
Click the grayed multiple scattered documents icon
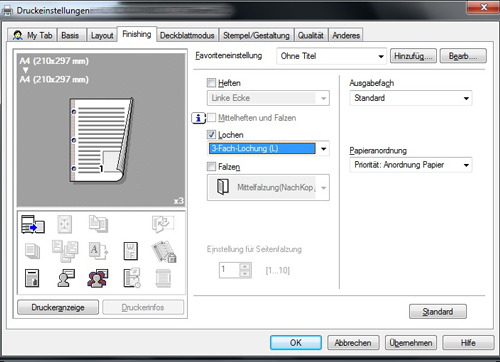pos(65,251)
